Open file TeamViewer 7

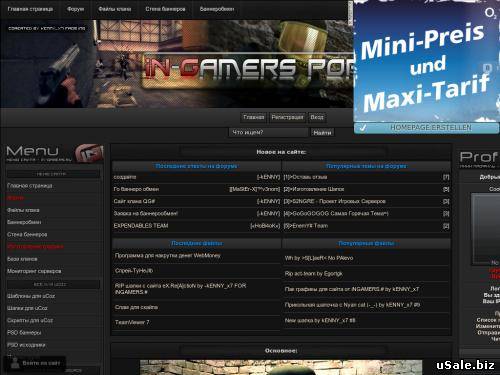tap(132, 322)
